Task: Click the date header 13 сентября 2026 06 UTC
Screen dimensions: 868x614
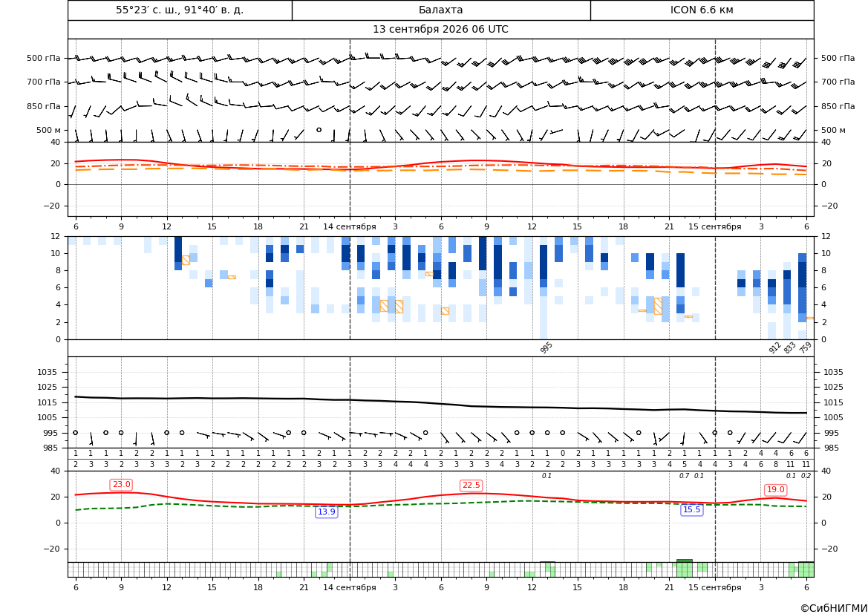Action: (x=440, y=30)
